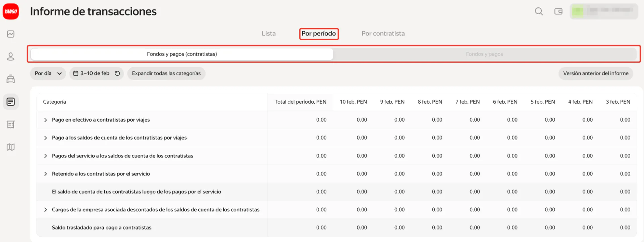The width and height of the screenshot is (644, 242).
Task: Open Versión anterior del informe
Action: point(596,74)
